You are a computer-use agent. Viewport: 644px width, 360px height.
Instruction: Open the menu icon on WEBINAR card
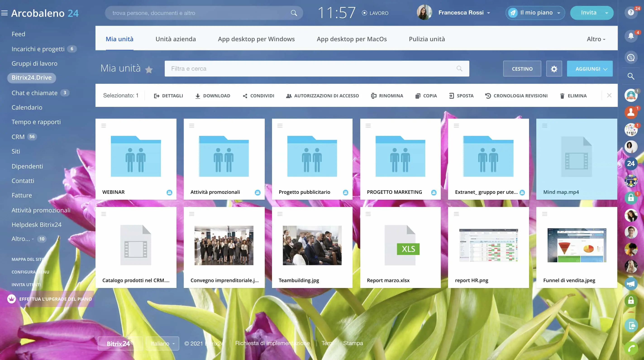[x=103, y=126]
